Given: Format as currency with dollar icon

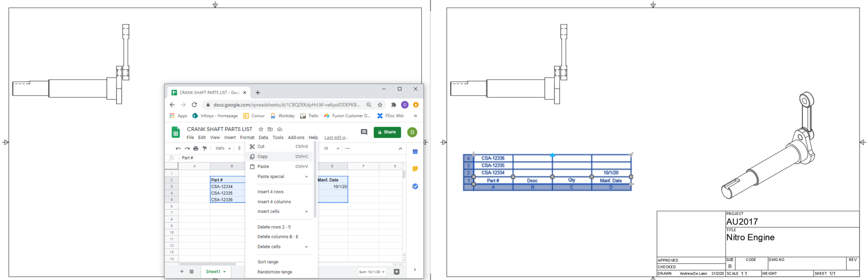Looking at the screenshot, I should pyautogui.click(x=239, y=148).
